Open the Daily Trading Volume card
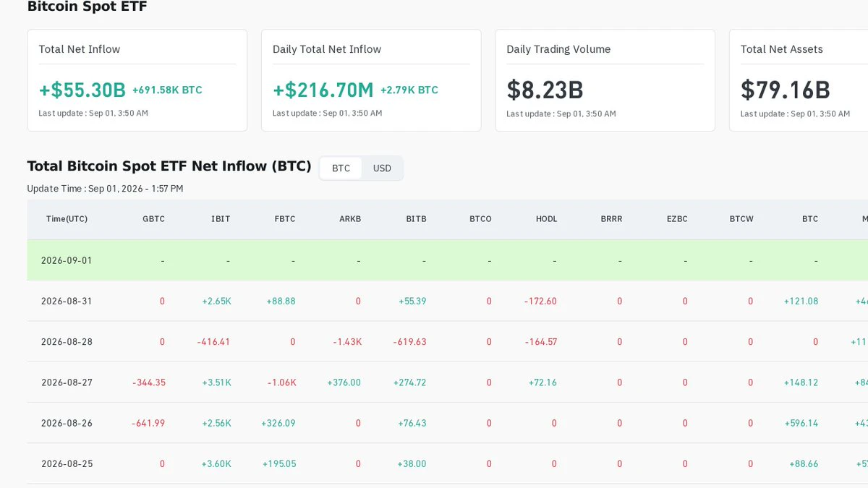This screenshot has height=488, width=868. point(605,80)
